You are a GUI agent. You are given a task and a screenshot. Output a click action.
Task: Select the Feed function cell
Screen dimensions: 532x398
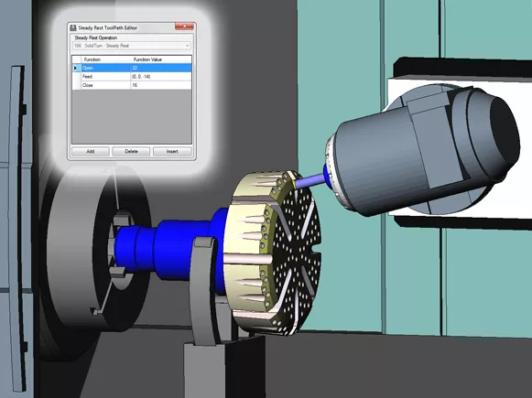point(106,77)
